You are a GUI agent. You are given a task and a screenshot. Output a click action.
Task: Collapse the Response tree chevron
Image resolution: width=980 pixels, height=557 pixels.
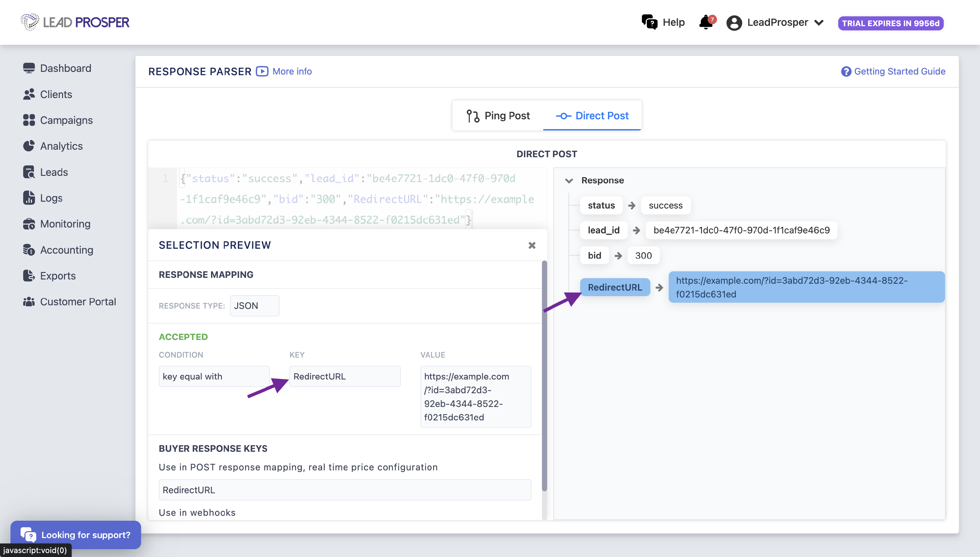tap(569, 180)
